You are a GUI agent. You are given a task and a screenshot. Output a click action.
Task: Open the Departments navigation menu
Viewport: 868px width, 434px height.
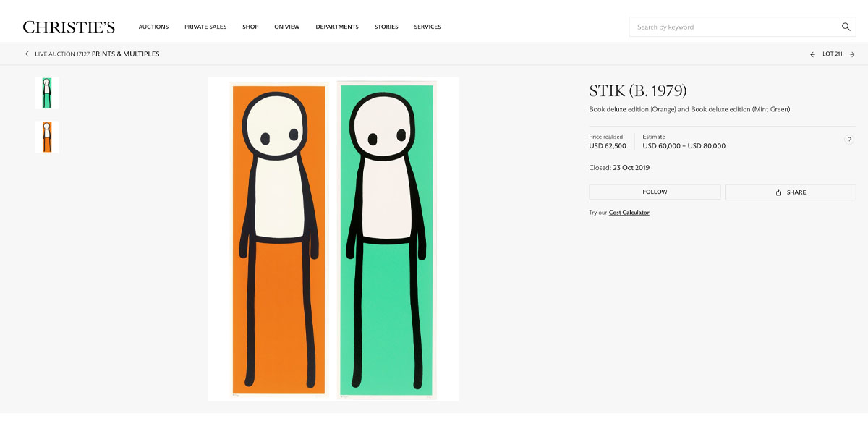point(337,27)
